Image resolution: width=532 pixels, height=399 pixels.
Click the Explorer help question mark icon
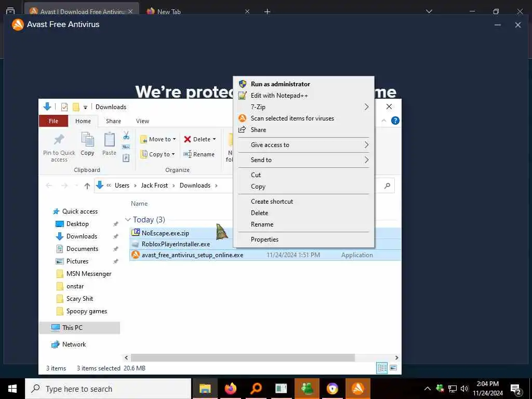395,121
